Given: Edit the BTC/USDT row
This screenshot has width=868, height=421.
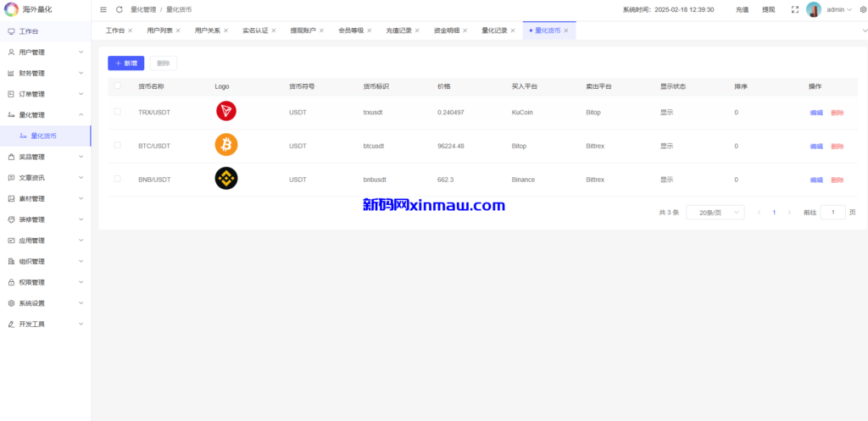Looking at the screenshot, I should [x=816, y=147].
